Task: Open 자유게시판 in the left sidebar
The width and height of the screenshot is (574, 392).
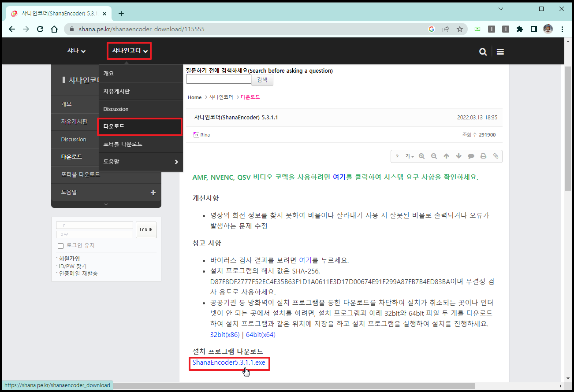Action: point(74,122)
